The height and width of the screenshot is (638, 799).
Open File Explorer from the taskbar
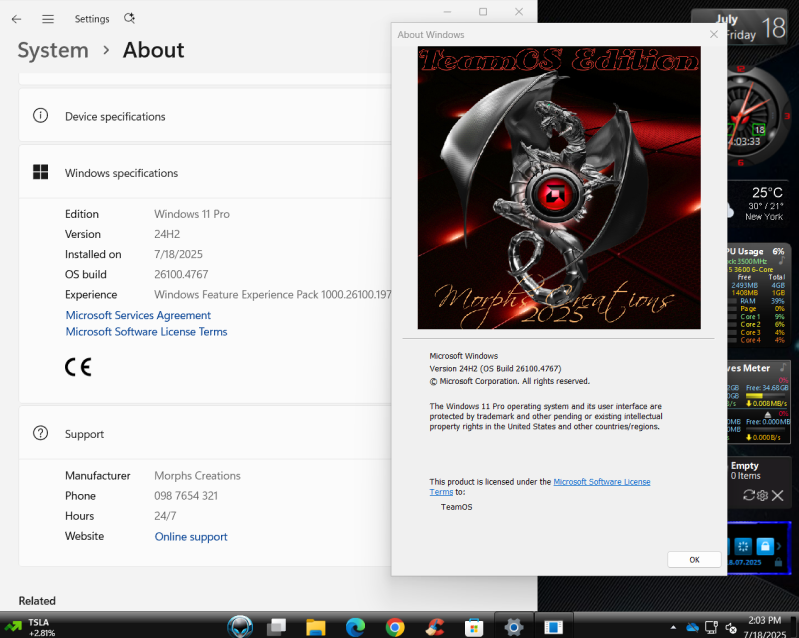click(316, 627)
